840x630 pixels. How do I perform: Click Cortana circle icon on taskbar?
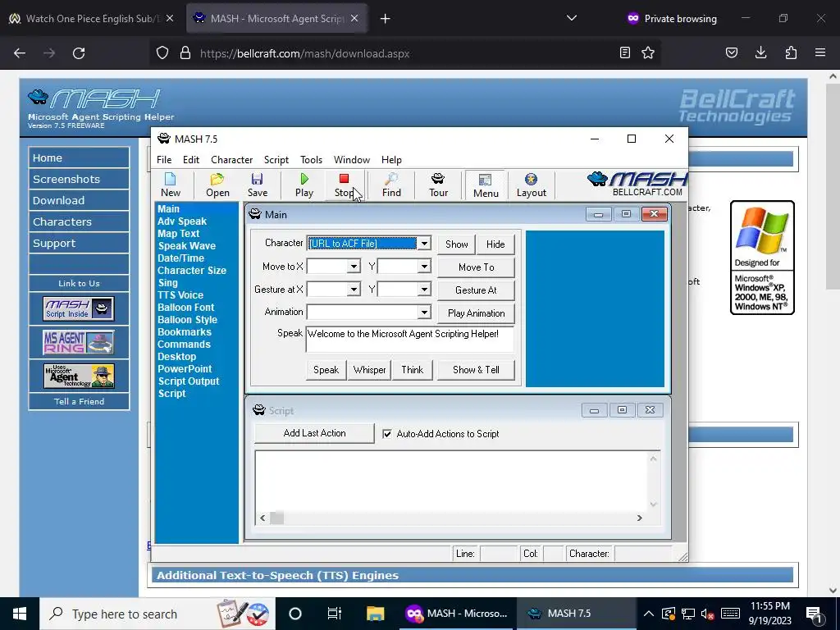pyautogui.click(x=294, y=614)
